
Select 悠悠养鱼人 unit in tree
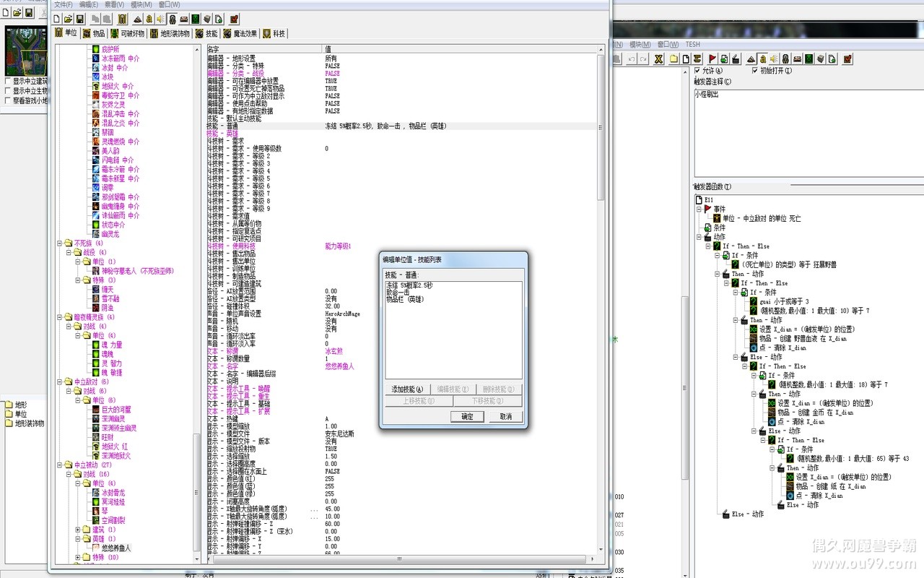(116, 548)
